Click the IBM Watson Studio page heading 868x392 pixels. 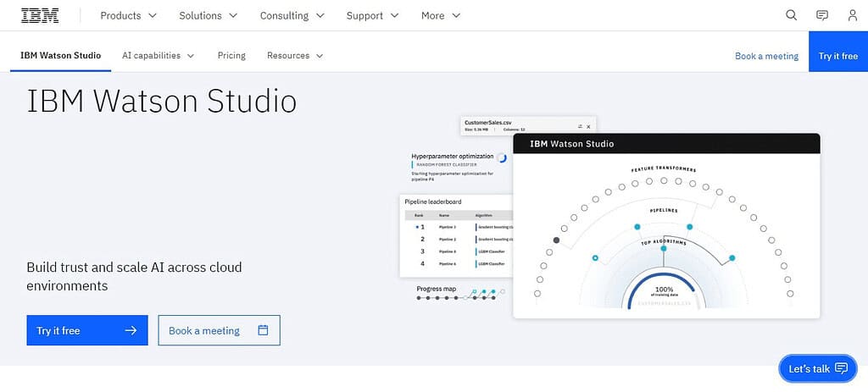click(x=162, y=102)
